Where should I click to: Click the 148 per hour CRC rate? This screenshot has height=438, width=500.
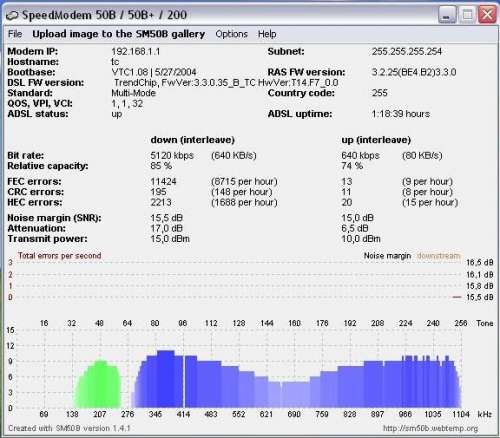[x=242, y=192]
